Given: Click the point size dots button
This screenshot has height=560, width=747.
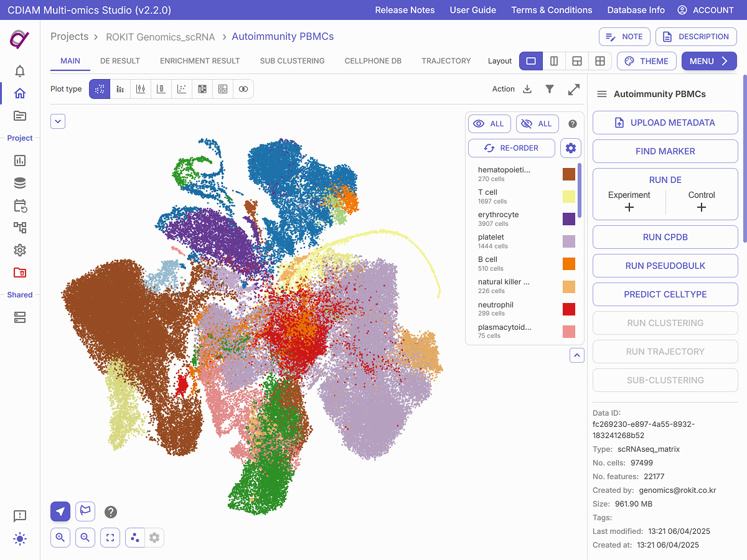Looking at the screenshot, I should tap(135, 538).
